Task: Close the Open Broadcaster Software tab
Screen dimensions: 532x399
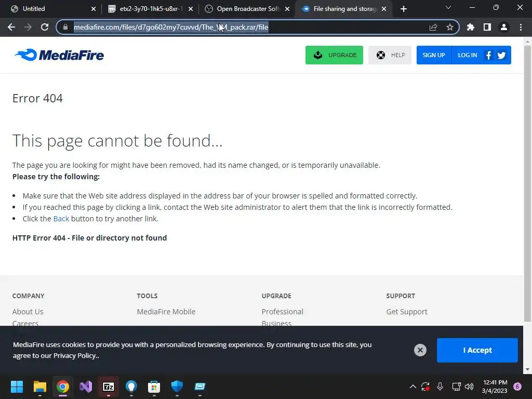Action: click(x=287, y=9)
